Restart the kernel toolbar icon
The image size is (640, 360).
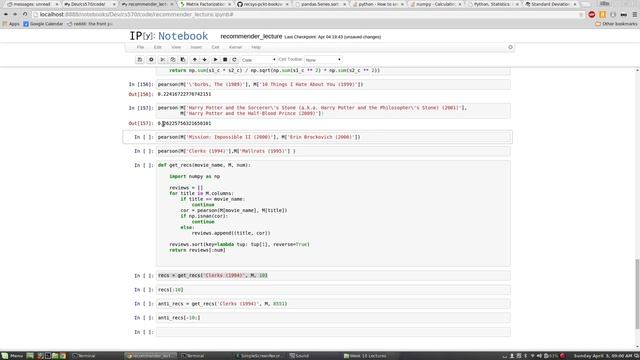click(x=234, y=60)
